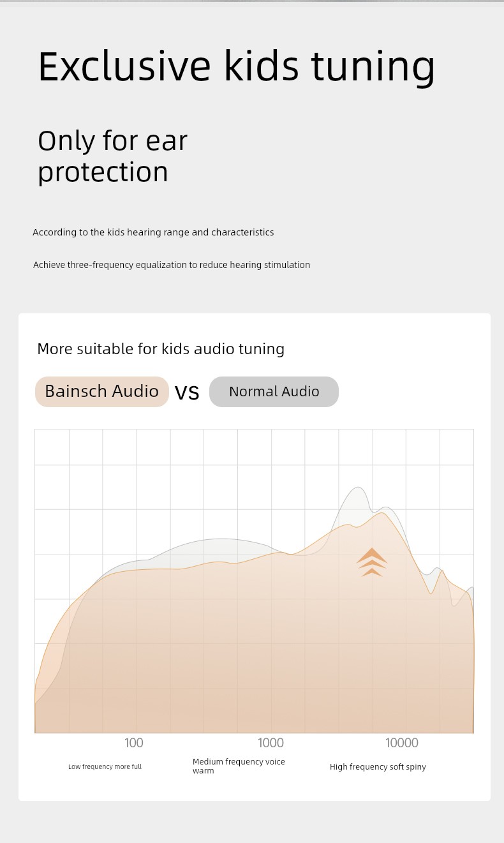
Task: Click the orange upward triple-arrow icon
Action: click(x=372, y=562)
